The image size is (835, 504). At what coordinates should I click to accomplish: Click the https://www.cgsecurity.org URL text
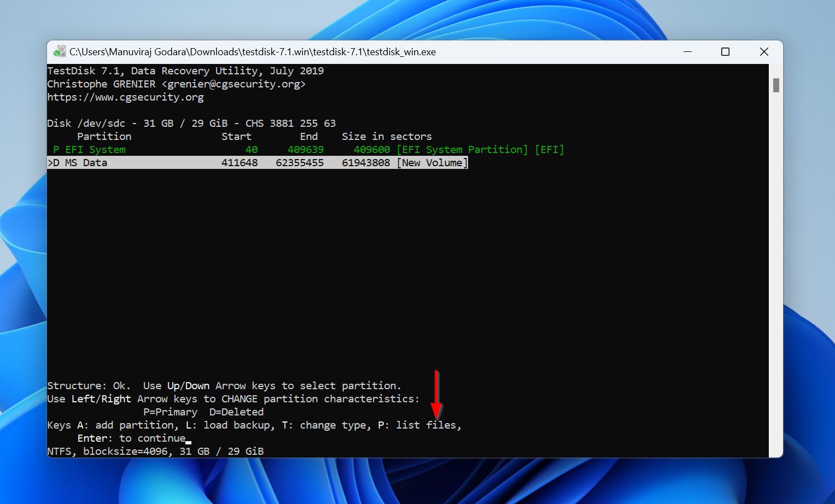pyautogui.click(x=125, y=97)
